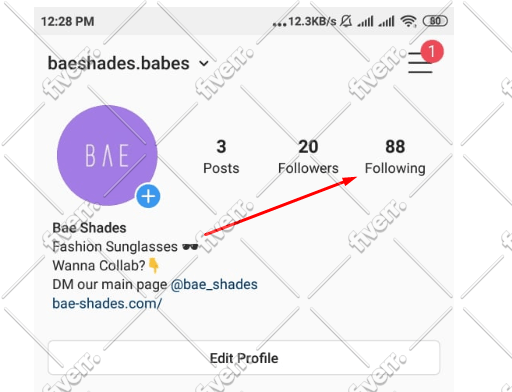Viewport: 512px width, 392px height.
Task: Tap the sunglasses emoji in bio
Action: [190, 247]
